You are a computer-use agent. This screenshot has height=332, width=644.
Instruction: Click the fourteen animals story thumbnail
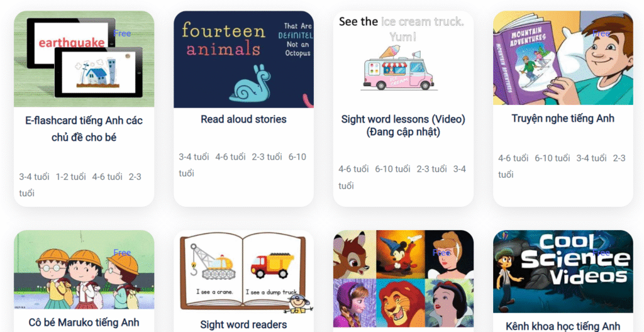coord(243,60)
